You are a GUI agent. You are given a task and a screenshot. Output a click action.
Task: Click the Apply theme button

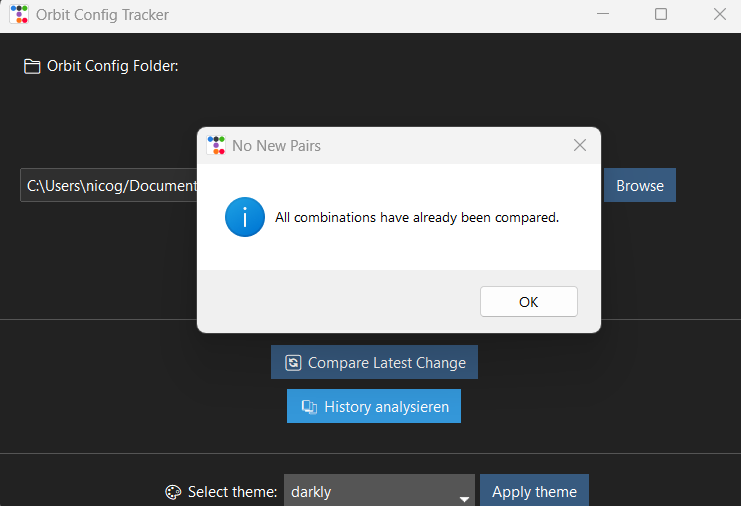coord(534,491)
